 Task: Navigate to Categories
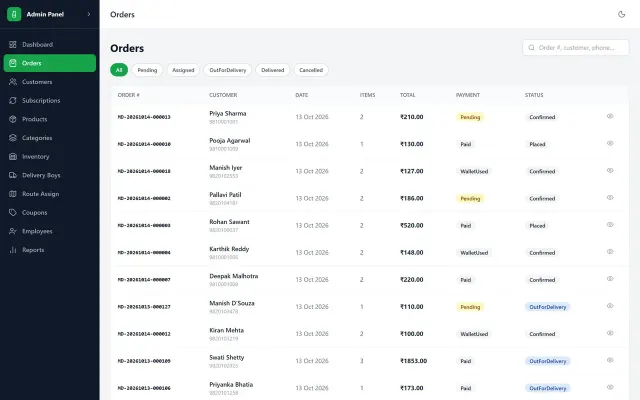tap(50, 138)
